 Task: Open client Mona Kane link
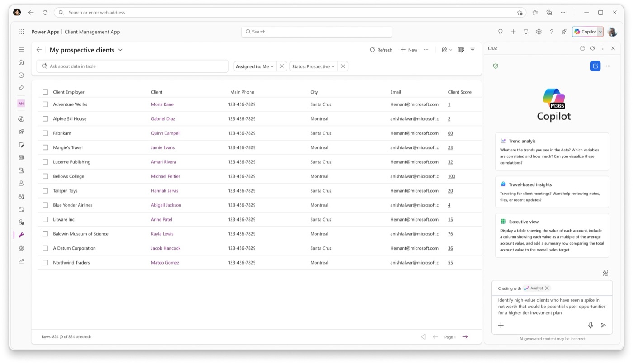[162, 104]
